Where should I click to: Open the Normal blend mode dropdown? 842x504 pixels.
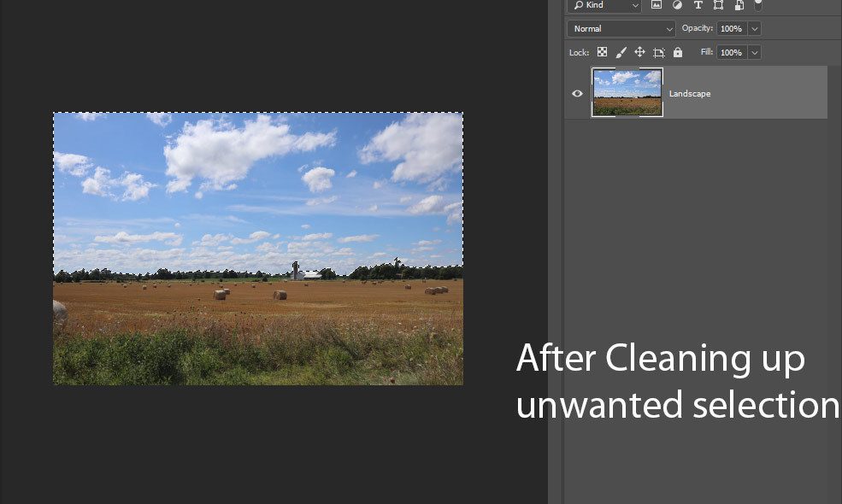click(x=621, y=28)
